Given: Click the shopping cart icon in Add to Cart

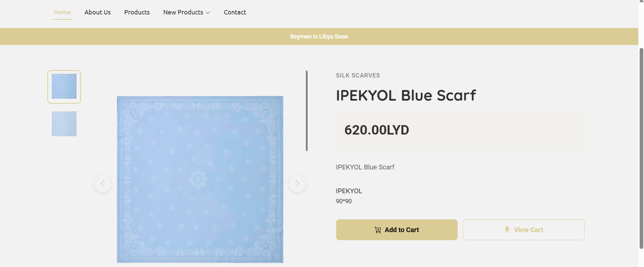Looking at the screenshot, I should point(378,230).
